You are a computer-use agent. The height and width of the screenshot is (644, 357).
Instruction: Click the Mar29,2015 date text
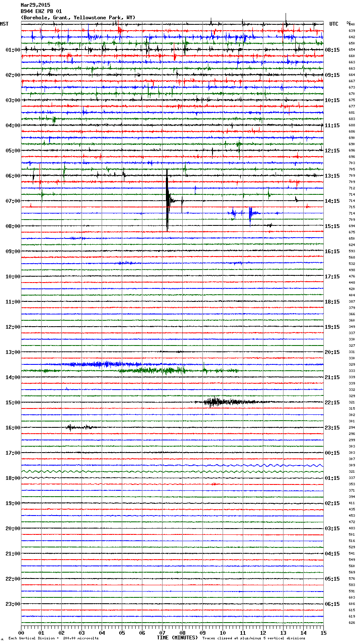click(x=35, y=5)
